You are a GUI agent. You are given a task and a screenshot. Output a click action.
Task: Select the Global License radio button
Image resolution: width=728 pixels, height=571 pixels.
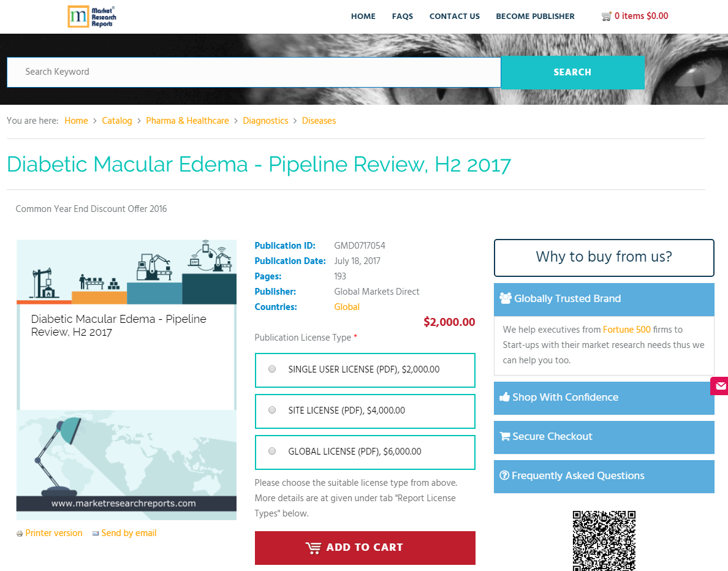(271, 450)
